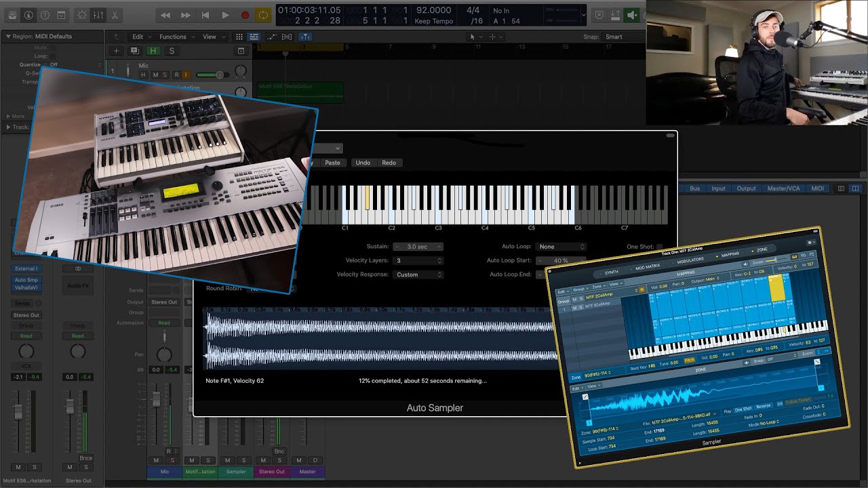Click the Mic channel Pan knob in mixer
This screenshot has height=488, width=868.
[164, 354]
